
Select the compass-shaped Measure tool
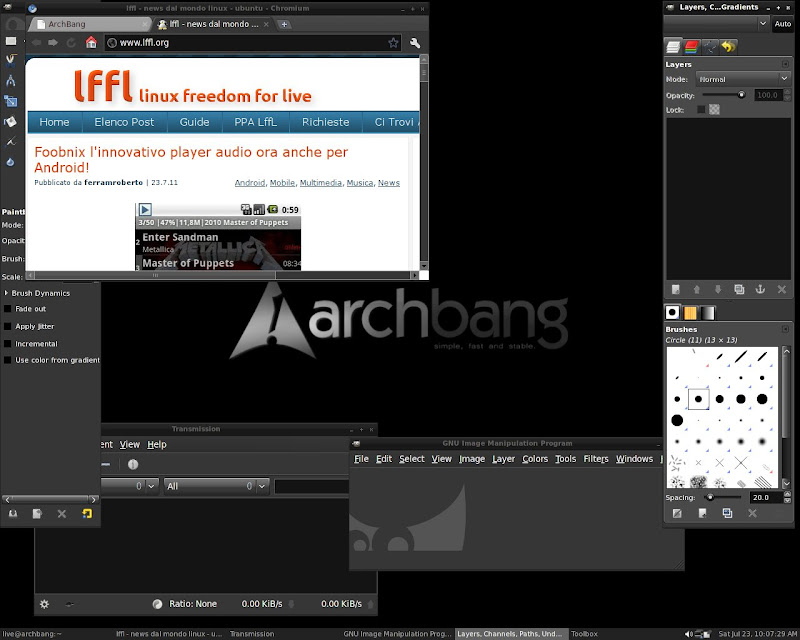click(x=11, y=81)
